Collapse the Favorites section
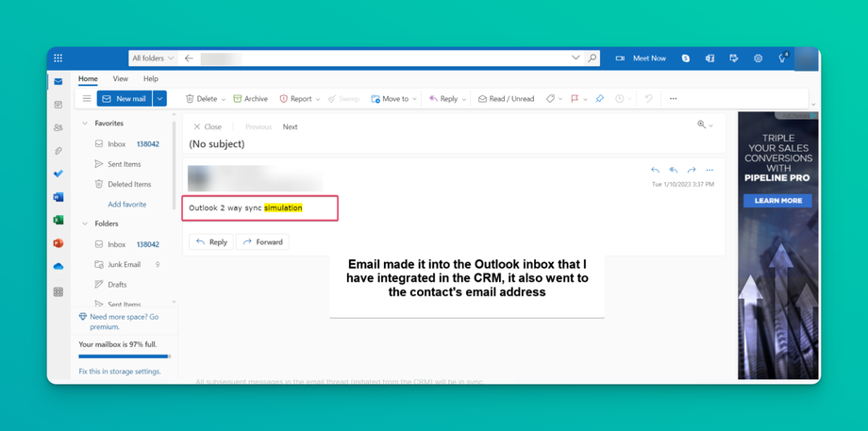Image resolution: width=868 pixels, height=431 pixels. [85, 124]
